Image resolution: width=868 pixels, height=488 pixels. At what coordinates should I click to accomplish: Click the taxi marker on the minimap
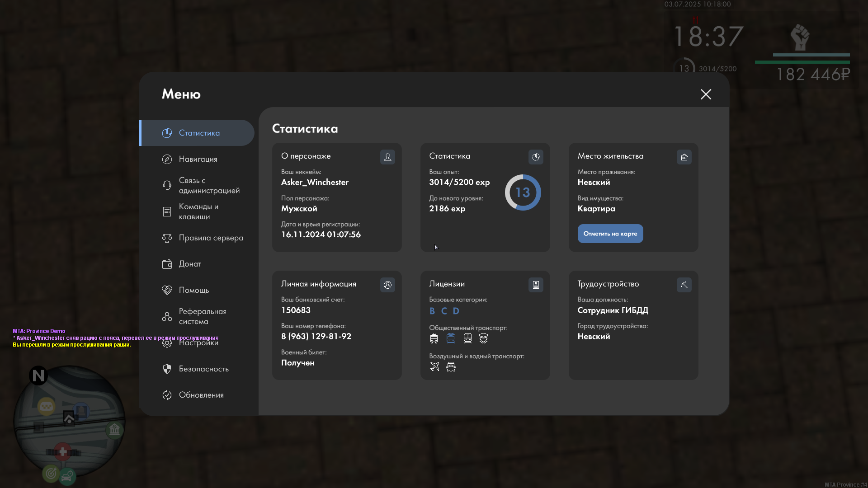pos(47,407)
